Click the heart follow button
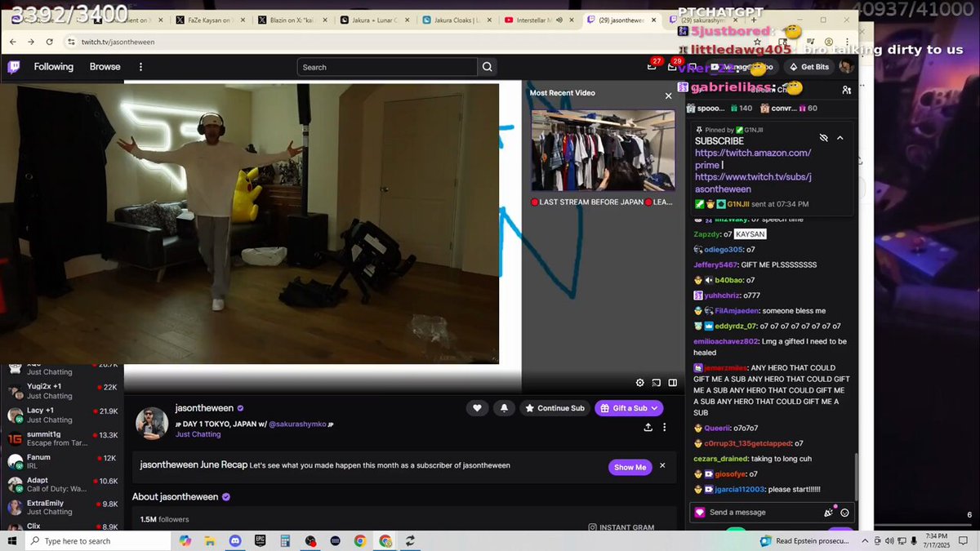Viewport: 980px width, 551px height. pos(478,408)
